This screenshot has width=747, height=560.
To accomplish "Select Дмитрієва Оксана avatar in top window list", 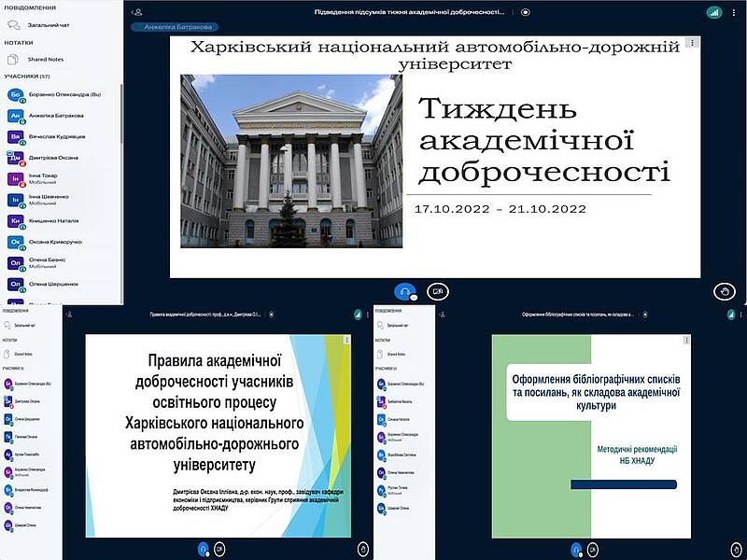I will coord(15,158).
